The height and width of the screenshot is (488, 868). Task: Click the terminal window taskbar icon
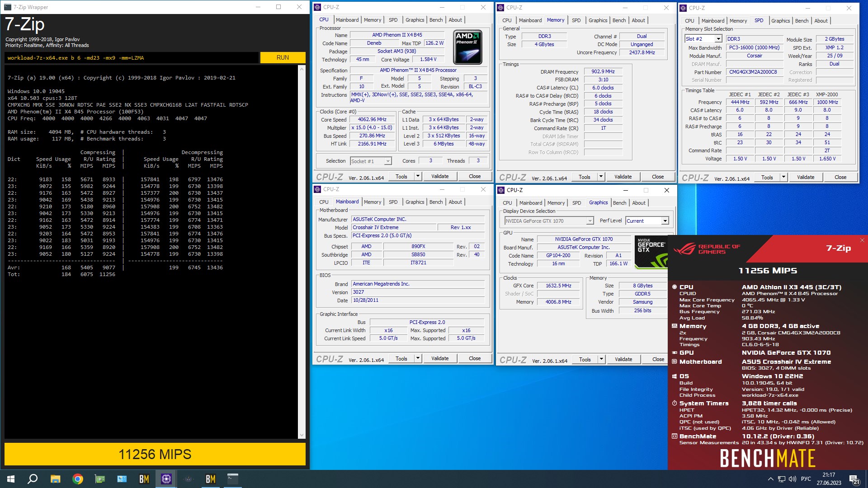coord(233,479)
